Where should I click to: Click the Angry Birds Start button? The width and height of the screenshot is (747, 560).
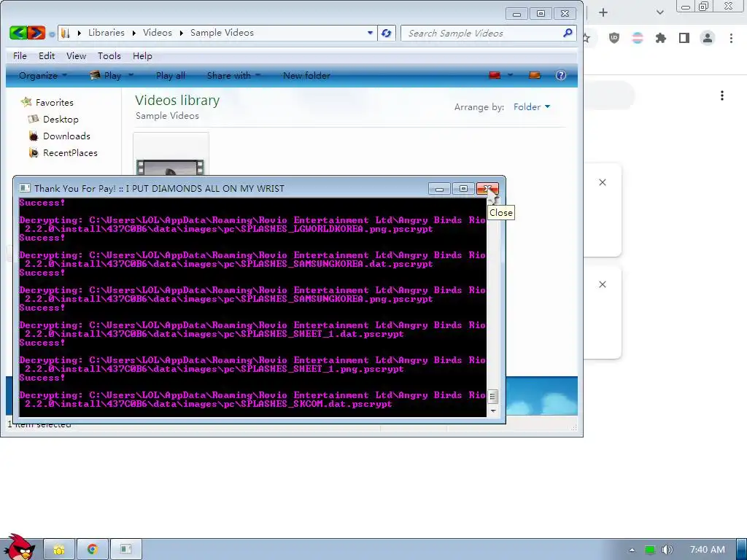click(19, 547)
